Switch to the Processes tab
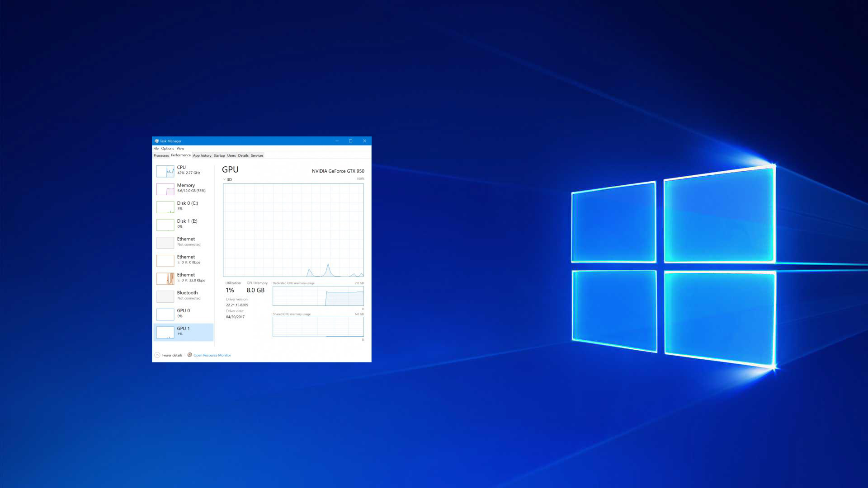The image size is (868, 488). [x=161, y=155]
